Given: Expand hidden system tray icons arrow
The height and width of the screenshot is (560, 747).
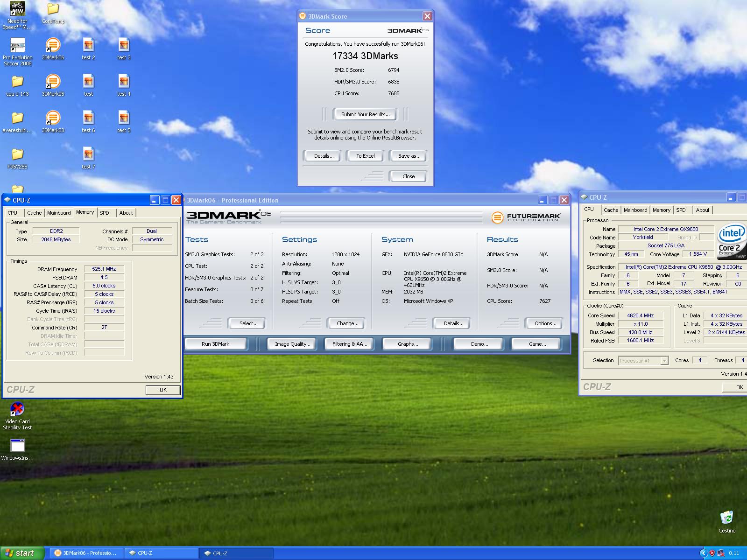Looking at the screenshot, I should [704, 553].
